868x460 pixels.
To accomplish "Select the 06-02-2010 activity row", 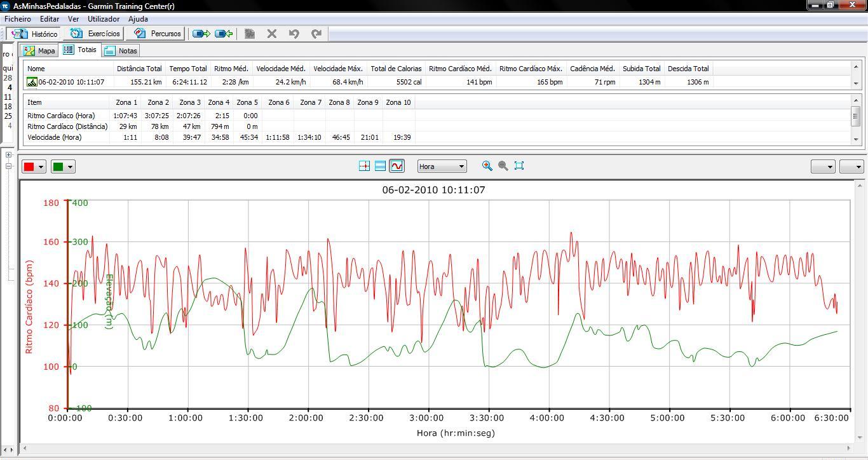I will point(69,81).
